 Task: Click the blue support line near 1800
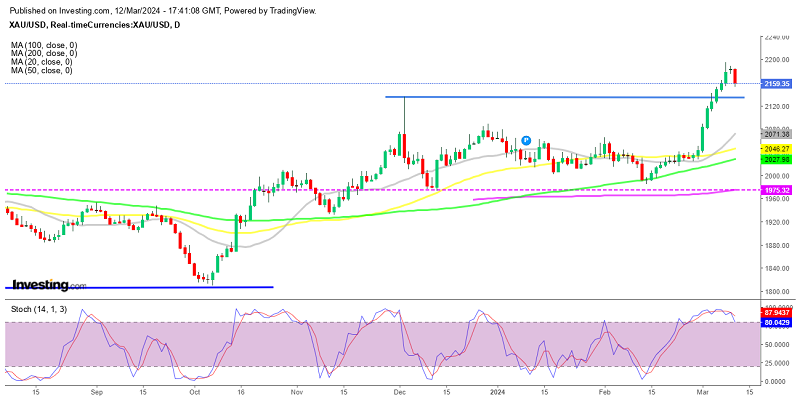coord(140,287)
